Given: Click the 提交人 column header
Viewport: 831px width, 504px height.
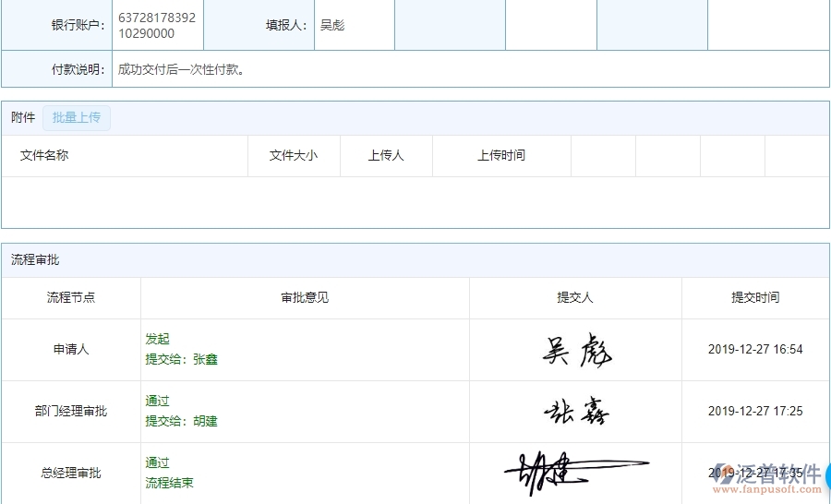Looking at the screenshot, I should click(x=575, y=297).
